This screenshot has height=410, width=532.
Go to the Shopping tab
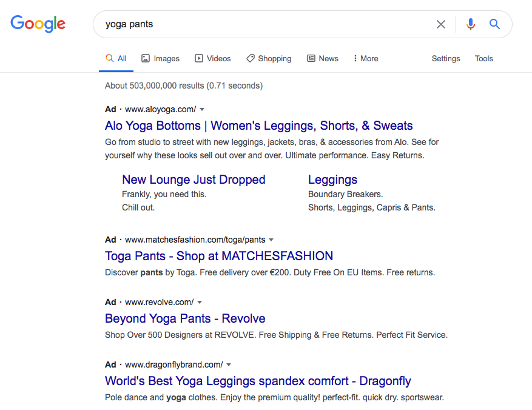(x=269, y=58)
